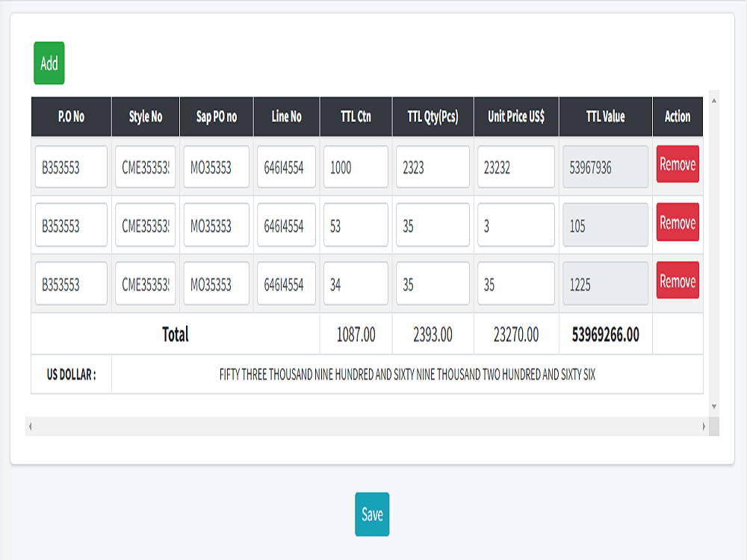Select the P.O No field in row one

coord(70,166)
